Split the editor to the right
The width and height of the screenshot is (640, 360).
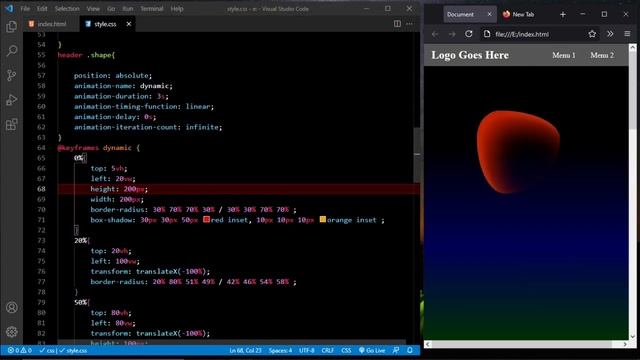click(x=397, y=24)
